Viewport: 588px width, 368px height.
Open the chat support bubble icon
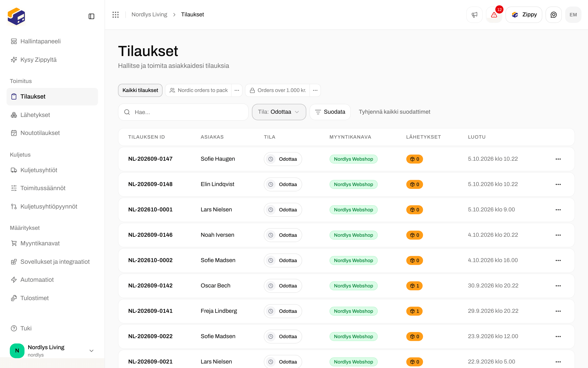coord(553,15)
